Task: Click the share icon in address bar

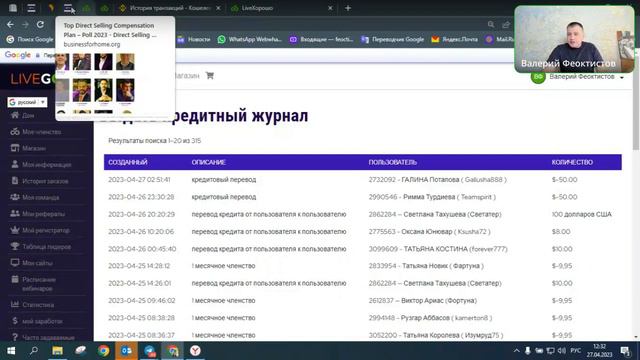Action: click(x=506, y=24)
